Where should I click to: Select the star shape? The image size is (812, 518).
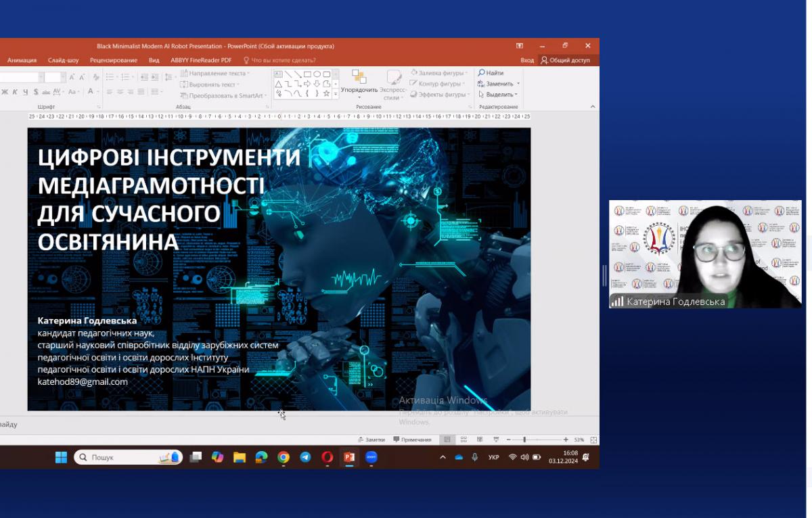pyautogui.click(x=326, y=93)
